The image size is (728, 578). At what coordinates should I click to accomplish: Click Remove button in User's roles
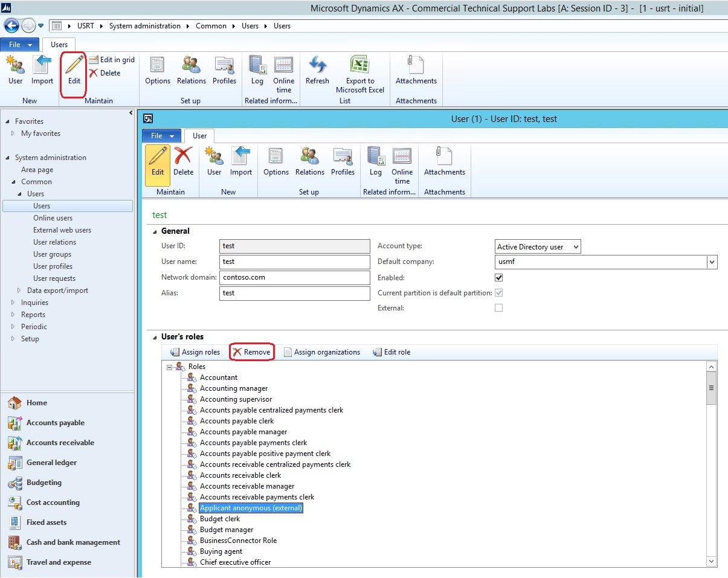251,352
